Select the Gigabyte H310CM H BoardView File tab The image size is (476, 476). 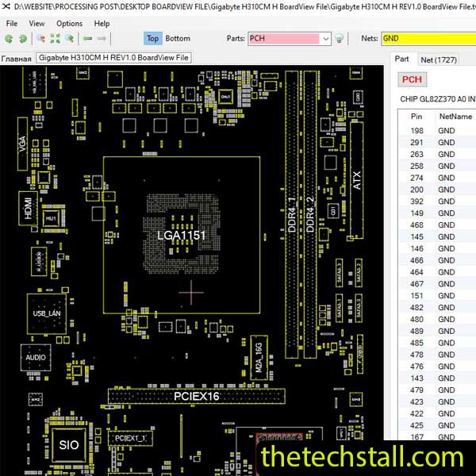pos(113,59)
